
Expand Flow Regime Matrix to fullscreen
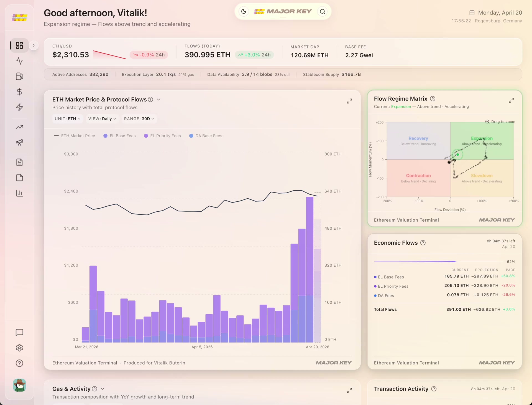(x=511, y=100)
